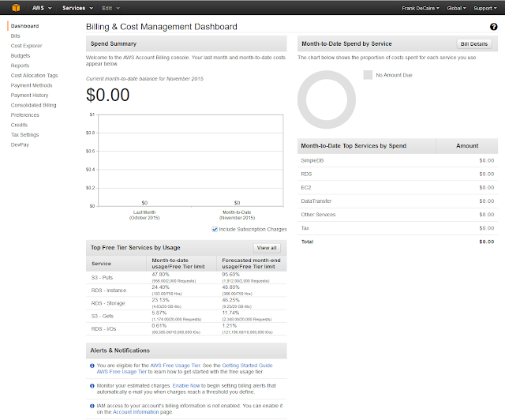Expand the Global region dropdown

456,9
